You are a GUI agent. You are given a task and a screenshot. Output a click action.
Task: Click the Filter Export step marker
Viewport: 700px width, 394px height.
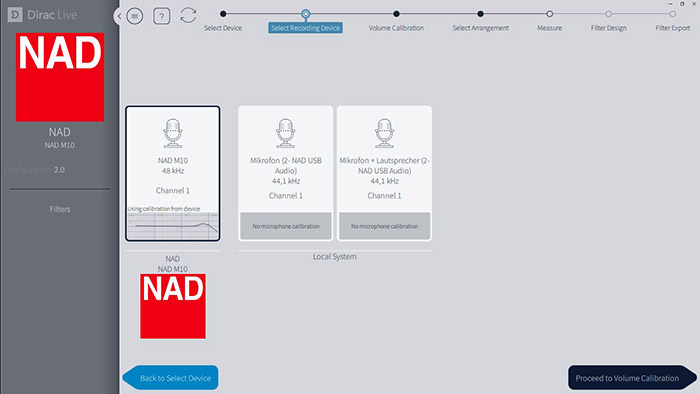click(x=672, y=14)
